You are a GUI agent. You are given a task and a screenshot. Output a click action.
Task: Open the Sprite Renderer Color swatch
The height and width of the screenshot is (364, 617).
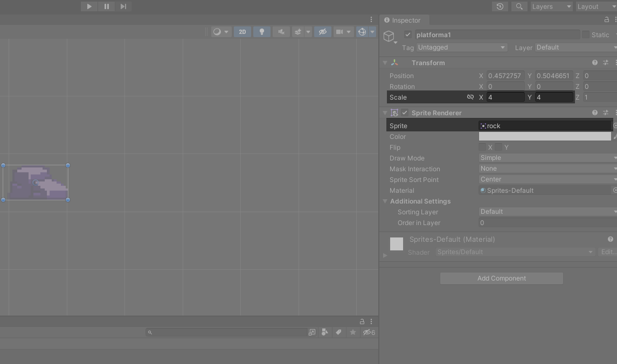(x=544, y=137)
